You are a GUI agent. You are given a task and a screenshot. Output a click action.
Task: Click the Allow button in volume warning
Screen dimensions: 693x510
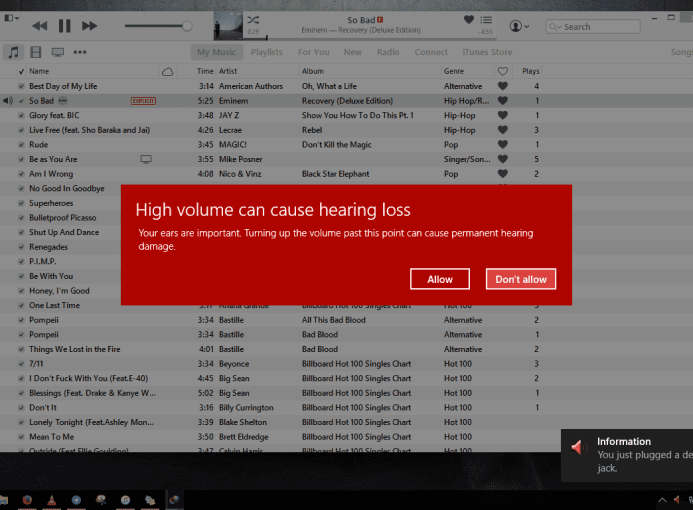tap(440, 279)
